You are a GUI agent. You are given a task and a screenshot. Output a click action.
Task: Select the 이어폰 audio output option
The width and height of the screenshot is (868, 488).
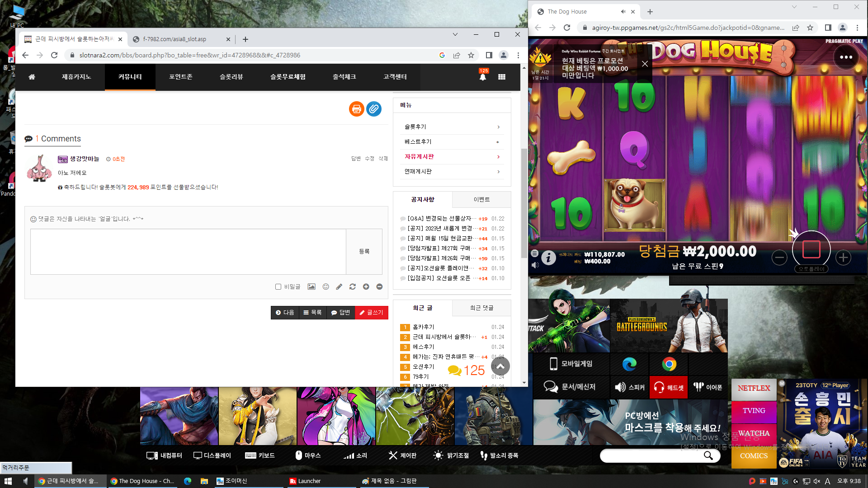coord(708,387)
